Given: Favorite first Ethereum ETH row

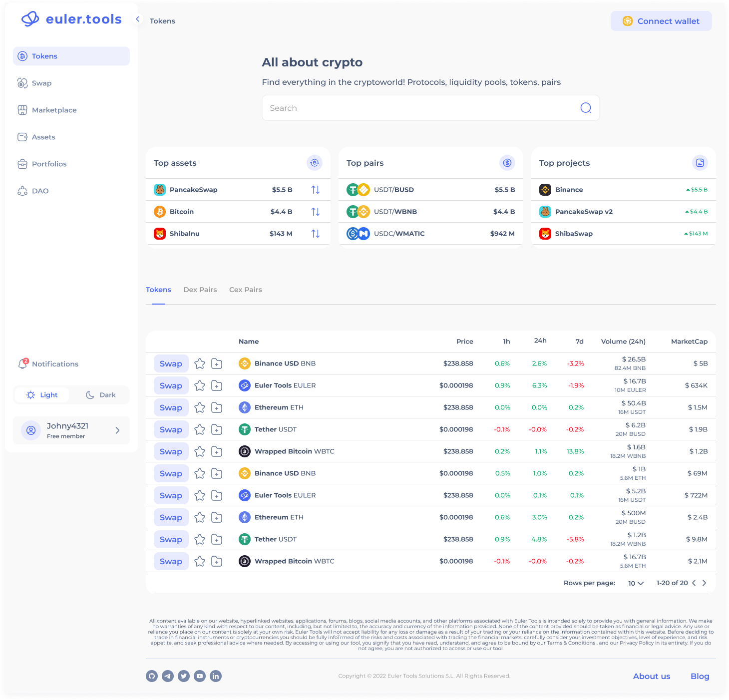Looking at the screenshot, I should pyautogui.click(x=200, y=407).
